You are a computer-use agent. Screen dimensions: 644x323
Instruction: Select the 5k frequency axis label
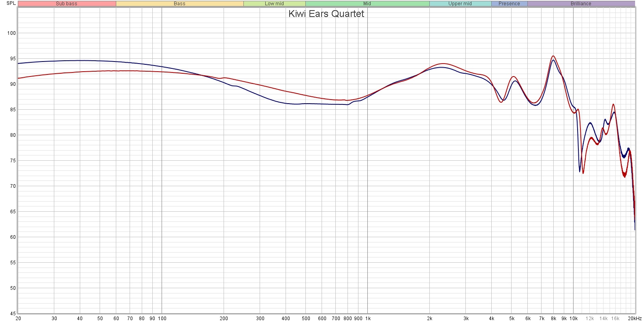tap(512, 319)
